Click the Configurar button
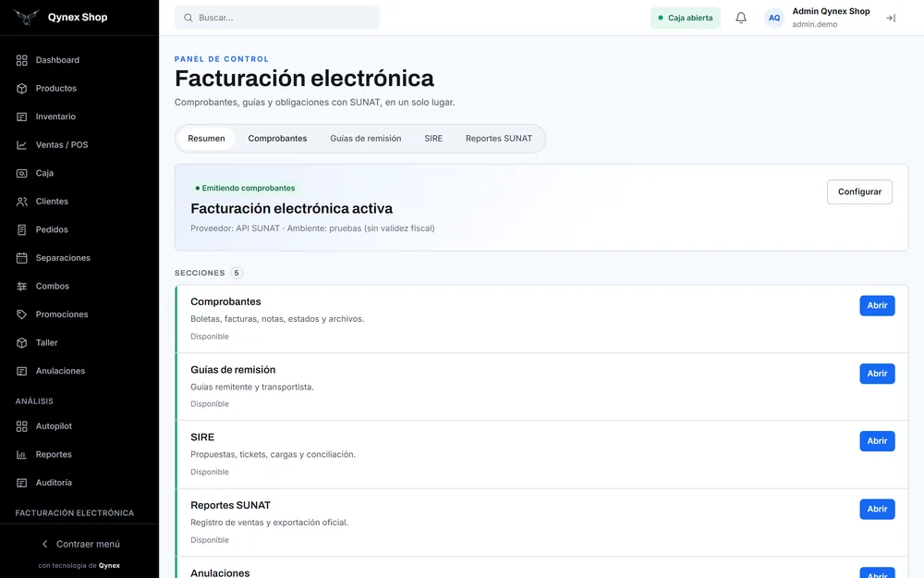The width and height of the screenshot is (924, 578). (x=859, y=192)
